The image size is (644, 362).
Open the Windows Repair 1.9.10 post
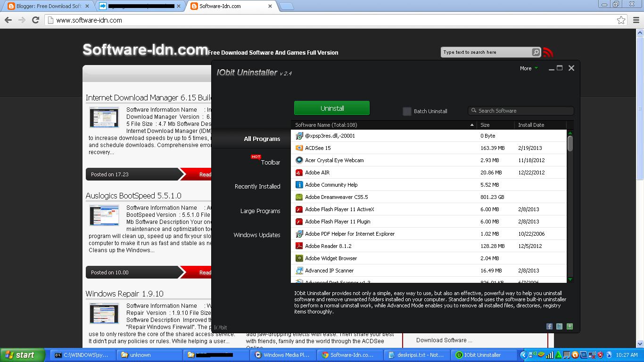(x=124, y=294)
